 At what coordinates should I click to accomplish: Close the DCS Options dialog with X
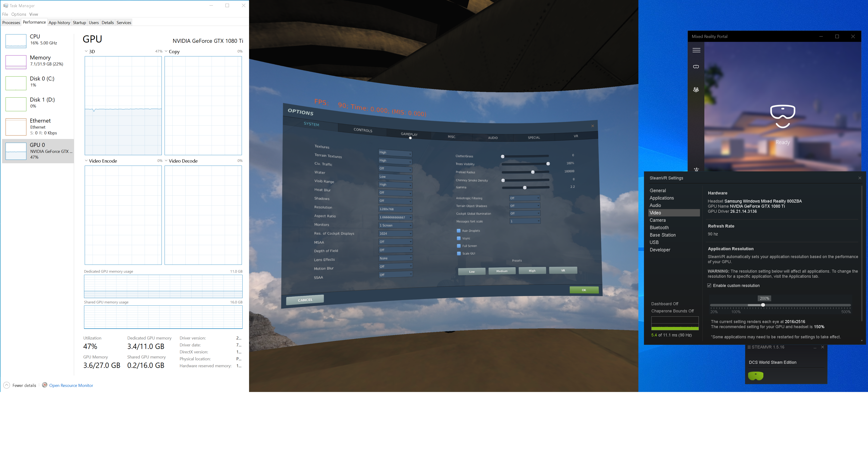[593, 126]
